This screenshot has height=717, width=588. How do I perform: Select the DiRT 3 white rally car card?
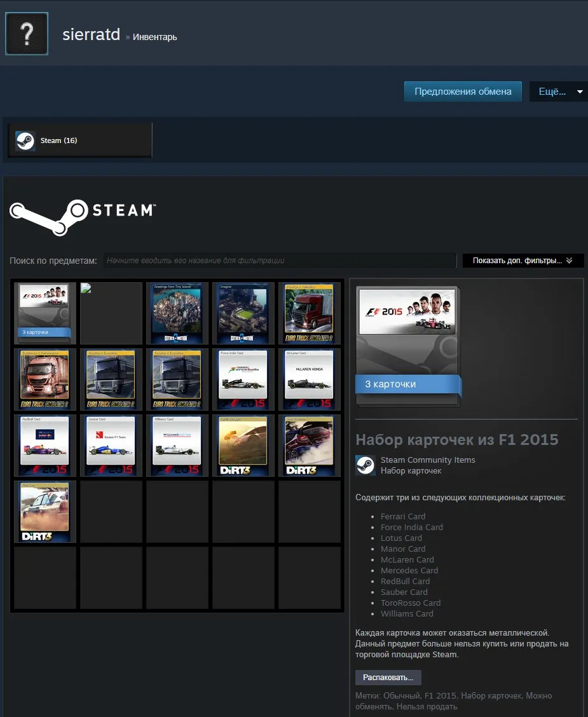pos(44,512)
